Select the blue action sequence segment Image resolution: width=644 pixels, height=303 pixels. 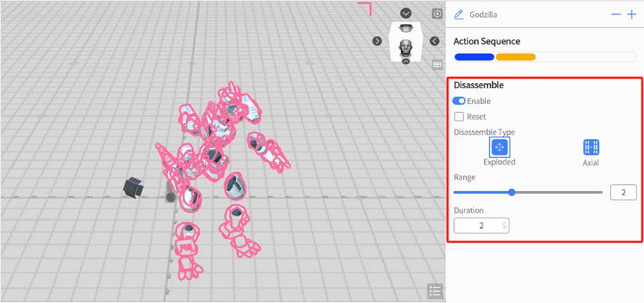pyautogui.click(x=473, y=57)
